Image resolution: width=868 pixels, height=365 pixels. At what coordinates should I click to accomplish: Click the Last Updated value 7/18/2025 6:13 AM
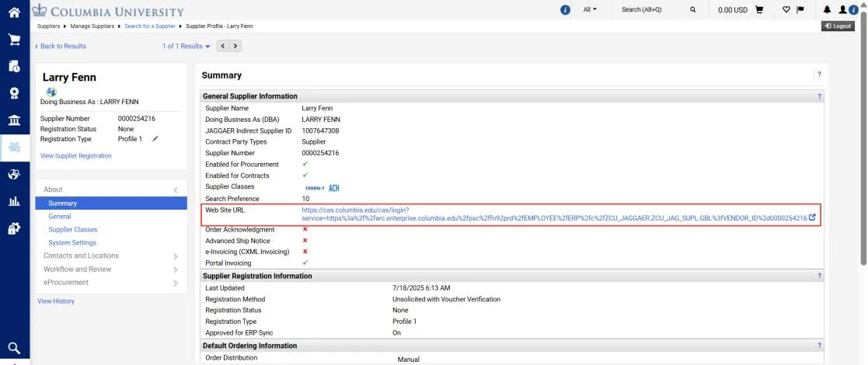pyautogui.click(x=421, y=288)
